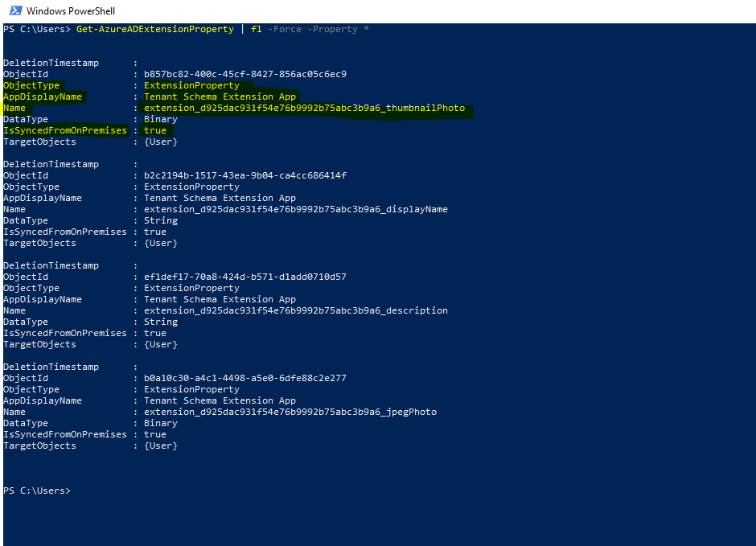This screenshot has width=756, height=546.
Task: Click the final PS C:\Users> prompt
Action: (37, 491)
